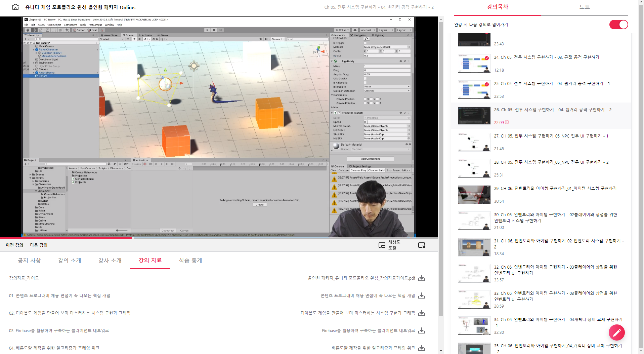Viewport: 644px width, 354px height.
Task: Open the Shaded draw mode dropdown
Action: pos(112,39)
